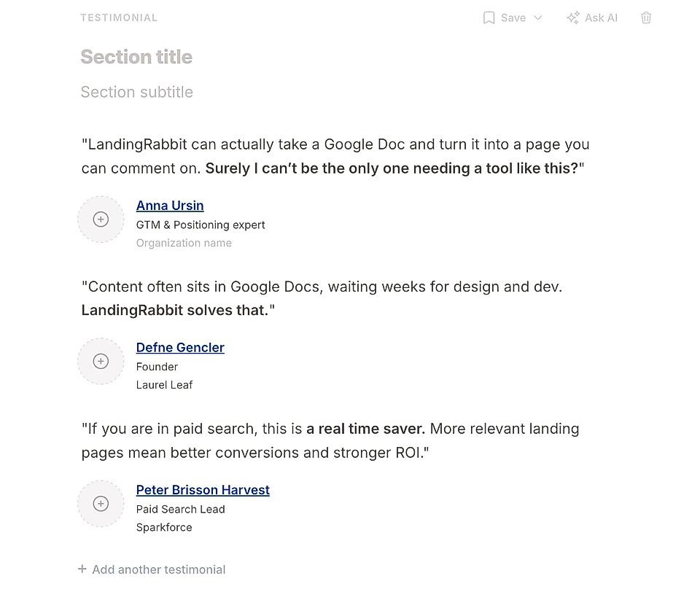Click the Peter Brisson Harvest name link
This screenshot has height=603, width=700.
[x=203, y=489]
